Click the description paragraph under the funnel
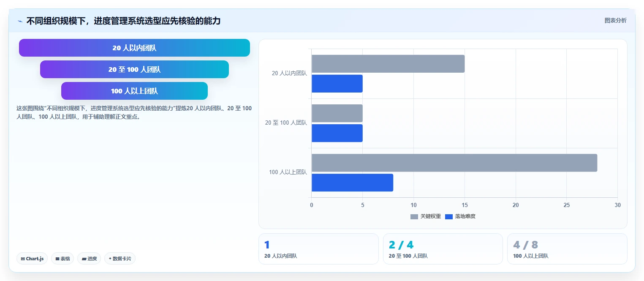 point(134,112)
